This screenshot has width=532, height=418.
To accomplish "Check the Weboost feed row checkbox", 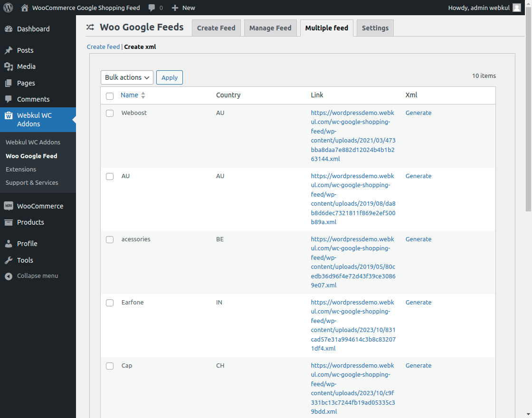I will (x=110, y=113).
